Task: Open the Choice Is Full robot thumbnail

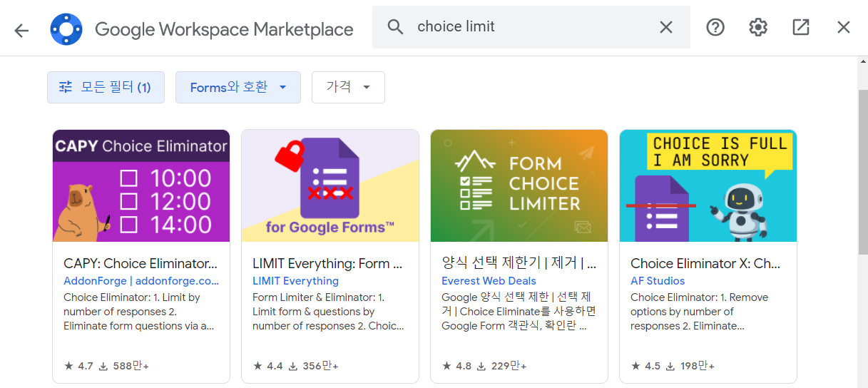Action: pos(708,185)
